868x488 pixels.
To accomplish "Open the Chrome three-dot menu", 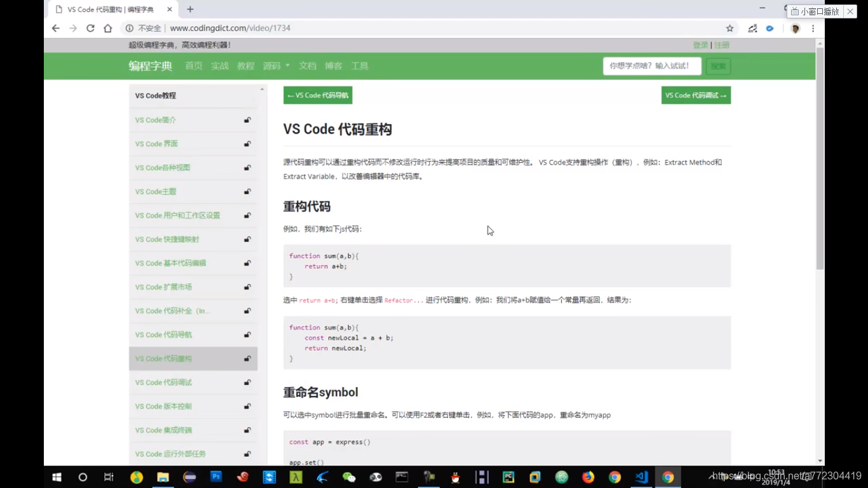I will [x=813, y=29].
